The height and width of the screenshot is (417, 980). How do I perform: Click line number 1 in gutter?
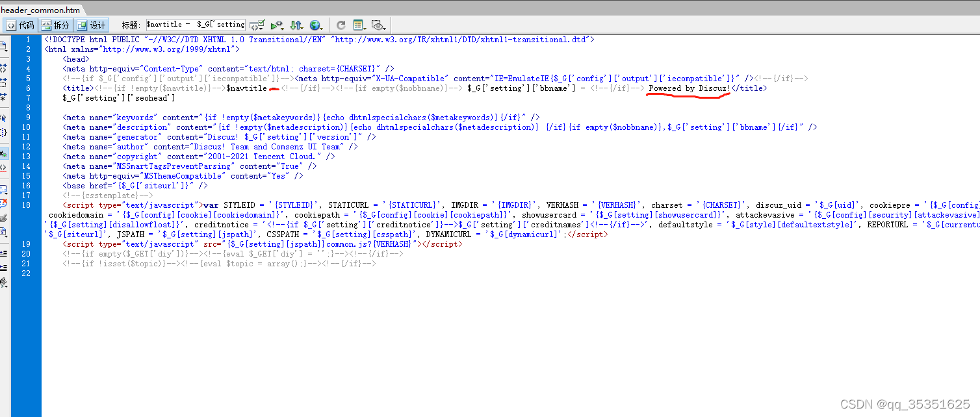[28, 40]
